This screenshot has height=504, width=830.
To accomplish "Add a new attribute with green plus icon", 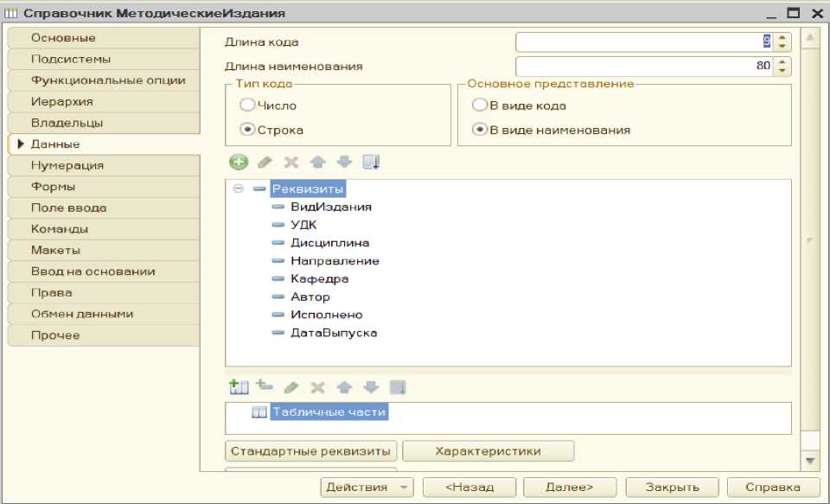I will pos(239,162).
